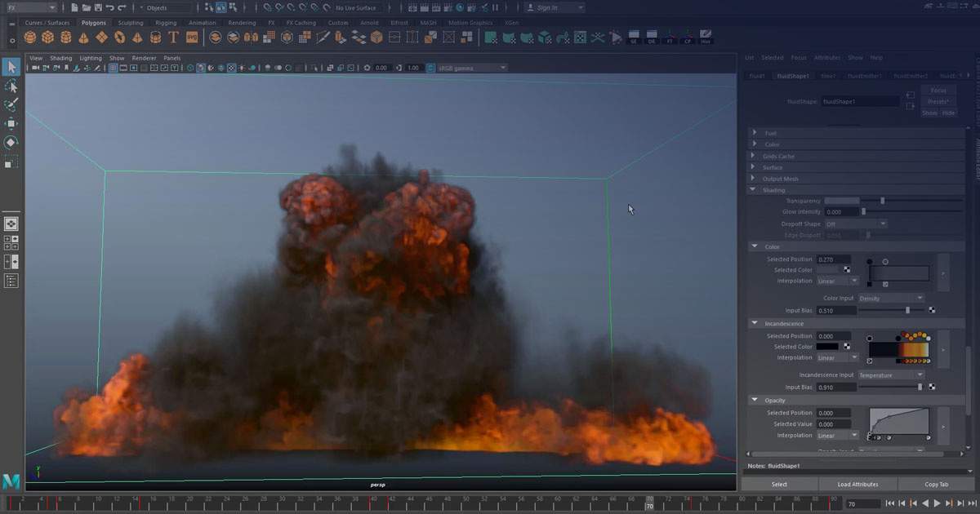Select the arrow Select tool in the toolbox
980x514 pixels.
click(x=11, y=67)
